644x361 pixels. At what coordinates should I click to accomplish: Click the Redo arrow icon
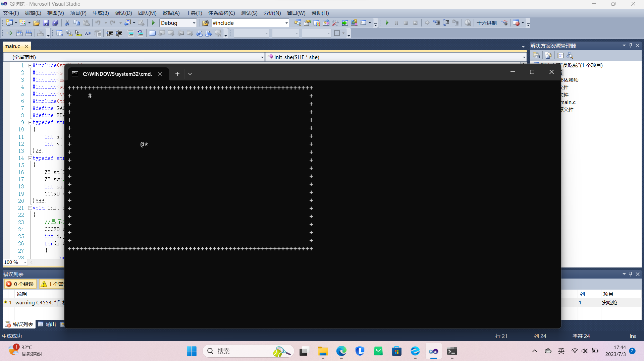[113, 23]
